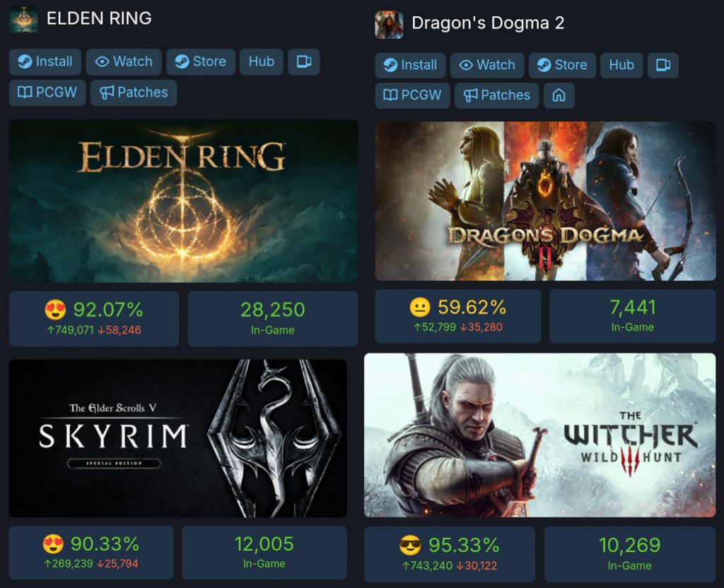Viewport: 724px width, 588px height.
Task: Install ELDEN RING via Steam
Action: [x=45, y=62]
